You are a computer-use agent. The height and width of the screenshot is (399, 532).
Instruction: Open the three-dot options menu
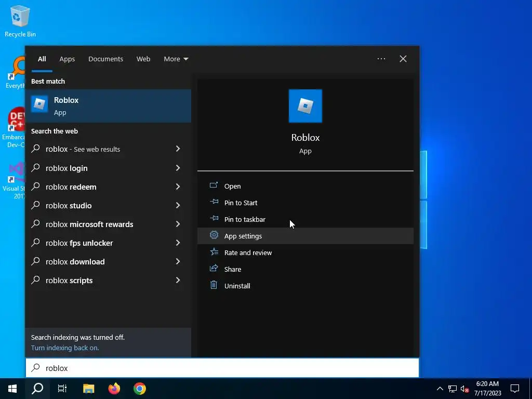(x=381, y=59)
